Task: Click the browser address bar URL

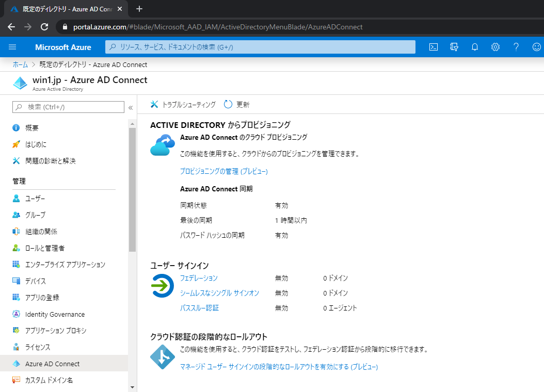Action: coord(218,27)
